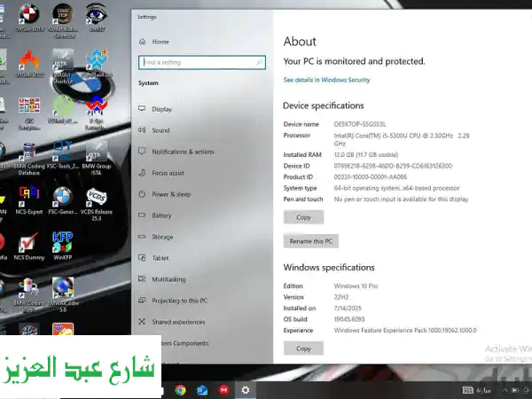
Task: Launch the E-Sys Launcher shortcut
Action: 97,113
